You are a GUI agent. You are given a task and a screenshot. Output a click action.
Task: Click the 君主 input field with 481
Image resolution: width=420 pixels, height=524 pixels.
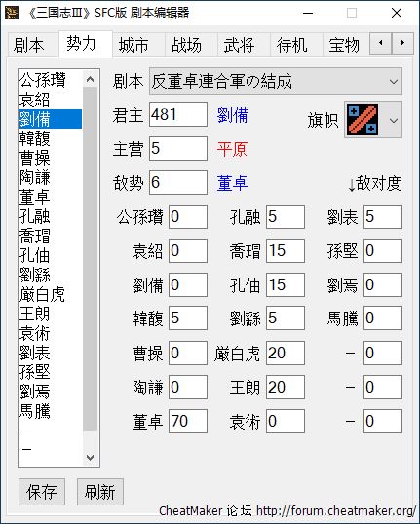178,114
